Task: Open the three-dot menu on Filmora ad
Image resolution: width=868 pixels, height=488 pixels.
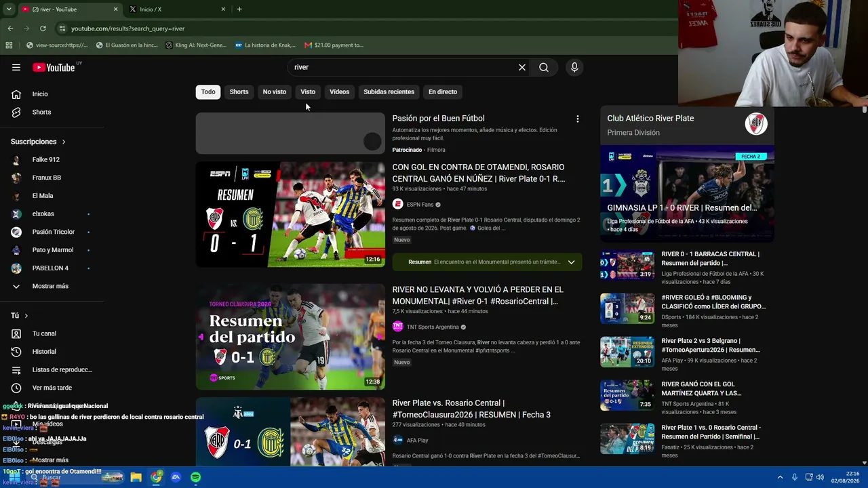Action: pos(578,119)
